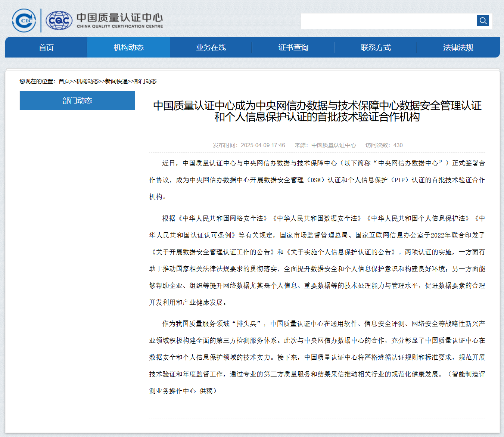Click the source text 来源：中国质量认证中心
This screenshot has height=437, width=504.
tap(325, 145)
